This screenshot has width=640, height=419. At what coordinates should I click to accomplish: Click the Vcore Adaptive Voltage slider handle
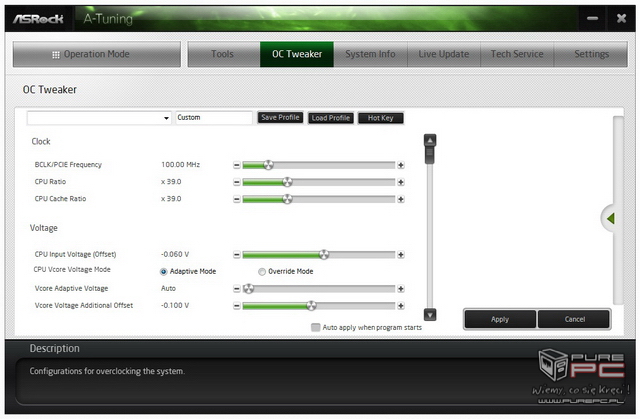point(249,289)
